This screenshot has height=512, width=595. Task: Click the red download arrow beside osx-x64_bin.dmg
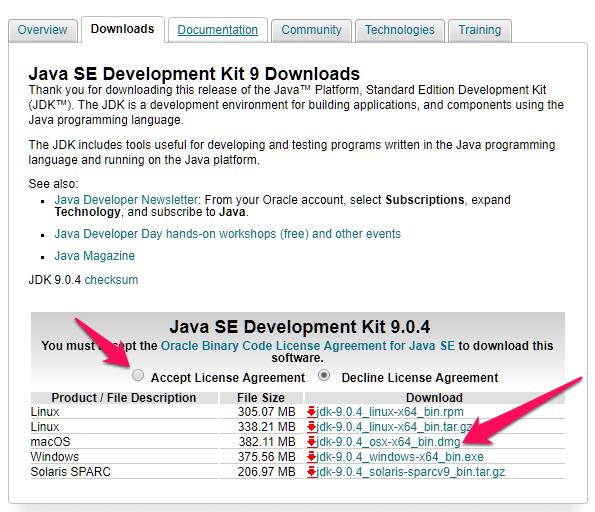coord(312,442)
